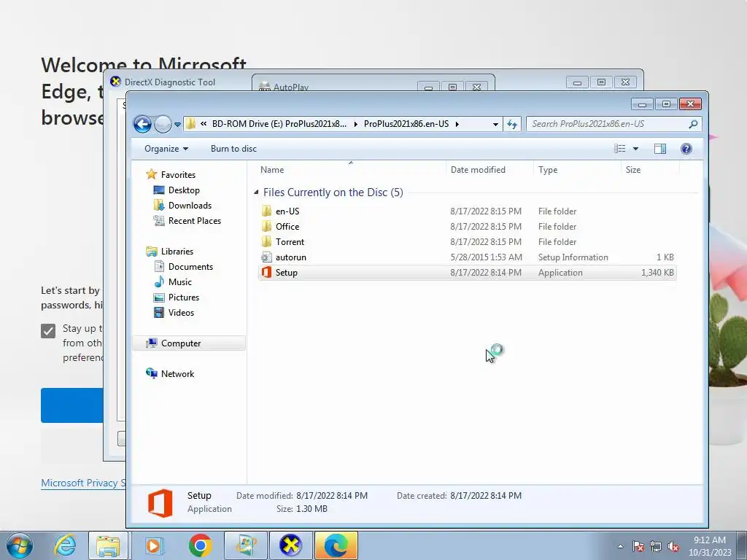This screenshot has width=747, height=560.
Task: Click the Back navigation arrow in Explorer
Action: 142,124
